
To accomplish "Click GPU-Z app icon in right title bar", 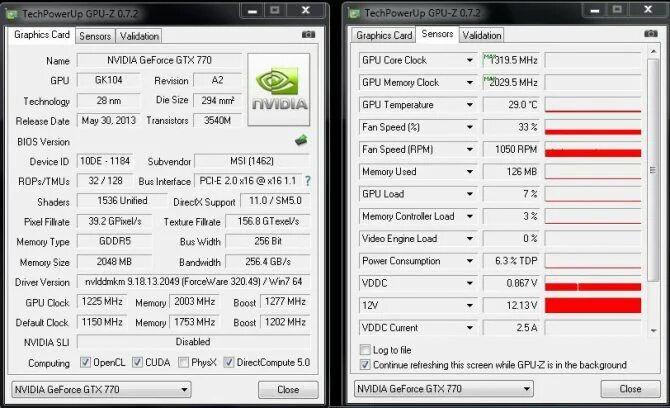I will click(354, 13).
